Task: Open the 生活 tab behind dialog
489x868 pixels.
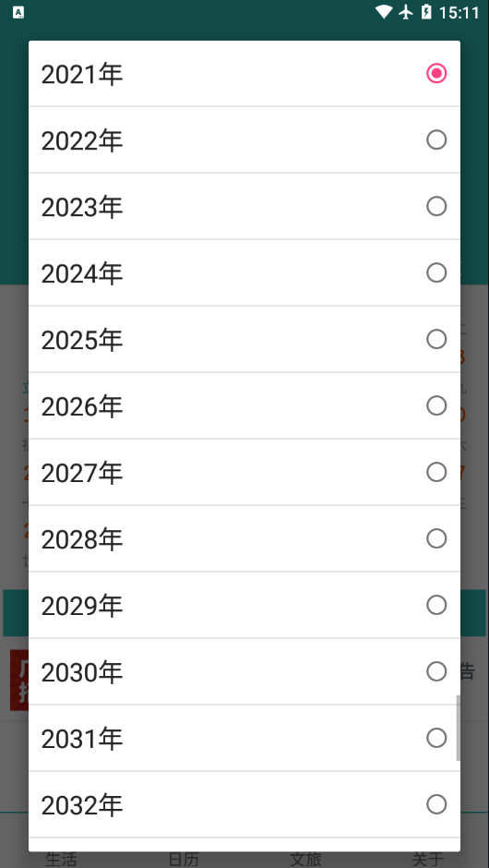Action: [61, 859]
